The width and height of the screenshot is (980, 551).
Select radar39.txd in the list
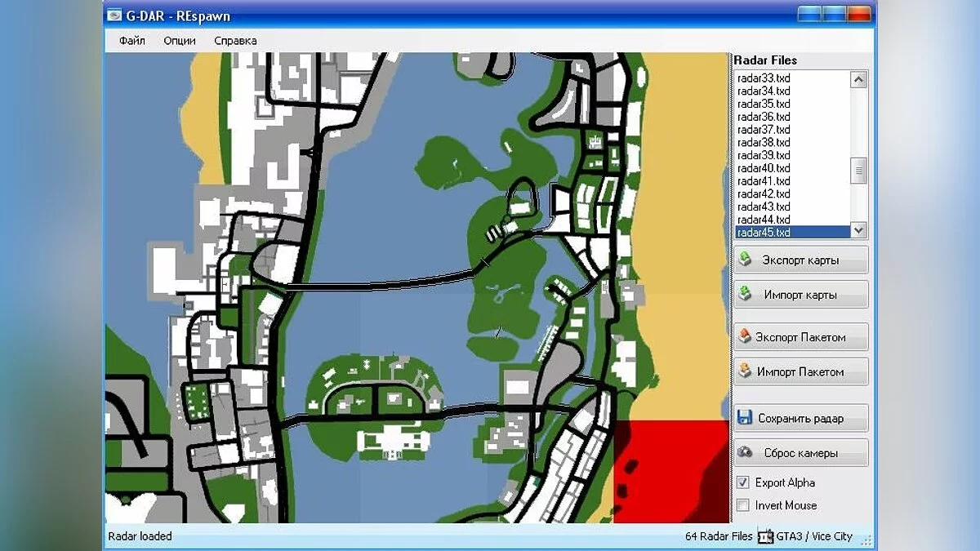792,155
